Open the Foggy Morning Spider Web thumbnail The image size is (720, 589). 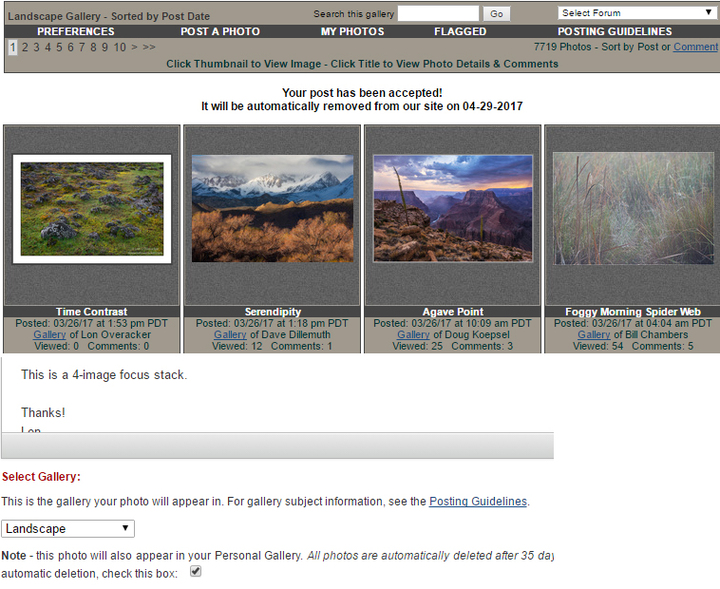tap(633, 208)
